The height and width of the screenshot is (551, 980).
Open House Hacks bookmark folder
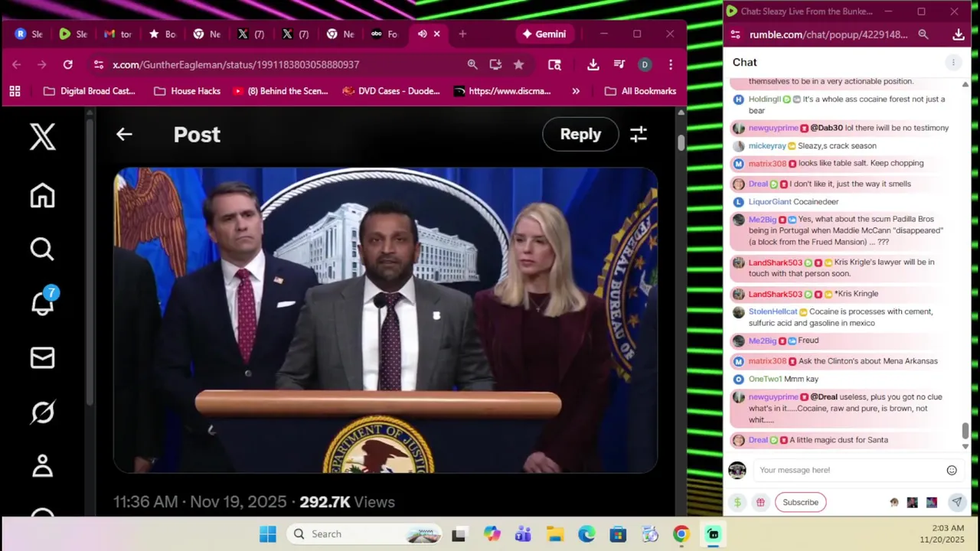point(187,91)
